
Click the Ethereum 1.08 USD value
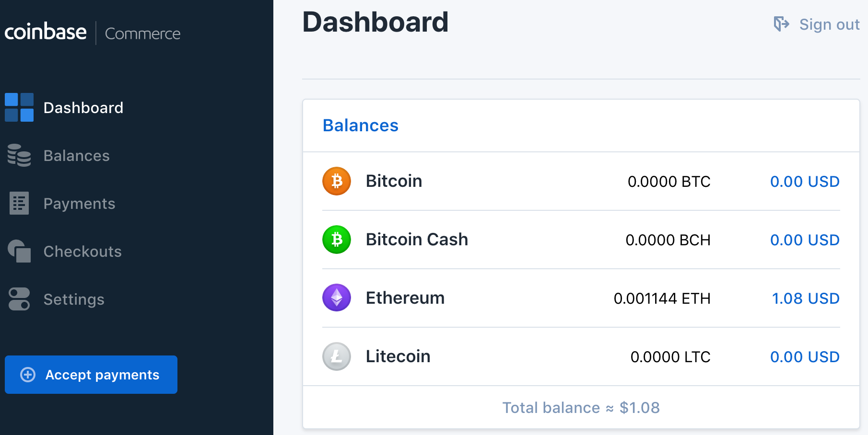(805, 298)
